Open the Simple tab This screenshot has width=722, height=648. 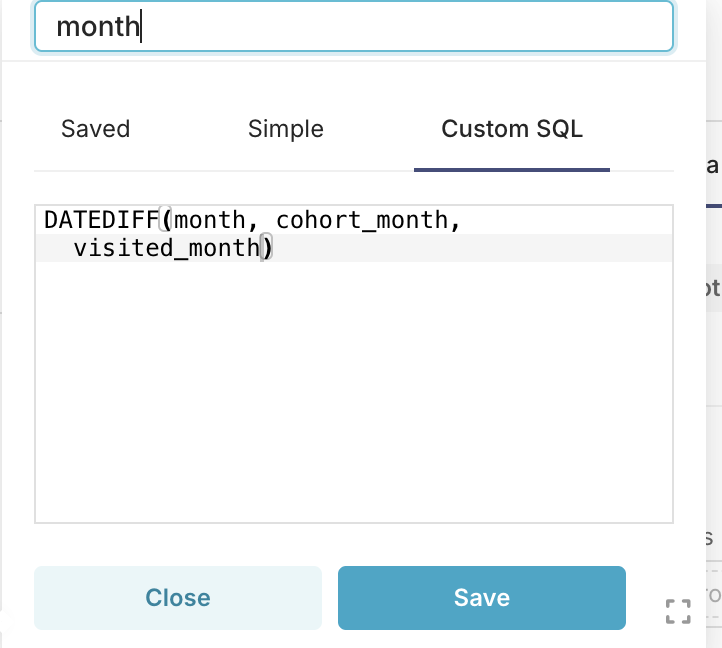286,129
